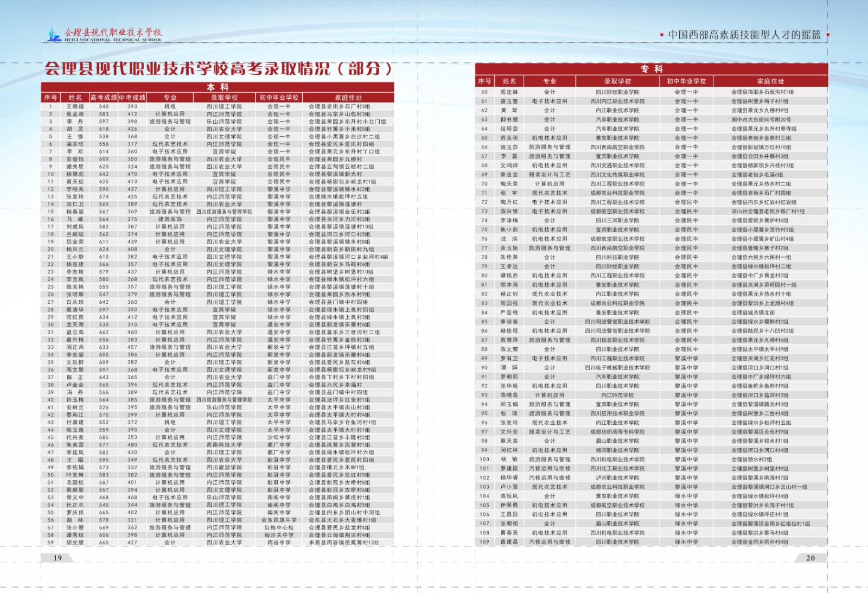Click the red bullet after the slogan text

pos(828,35)
